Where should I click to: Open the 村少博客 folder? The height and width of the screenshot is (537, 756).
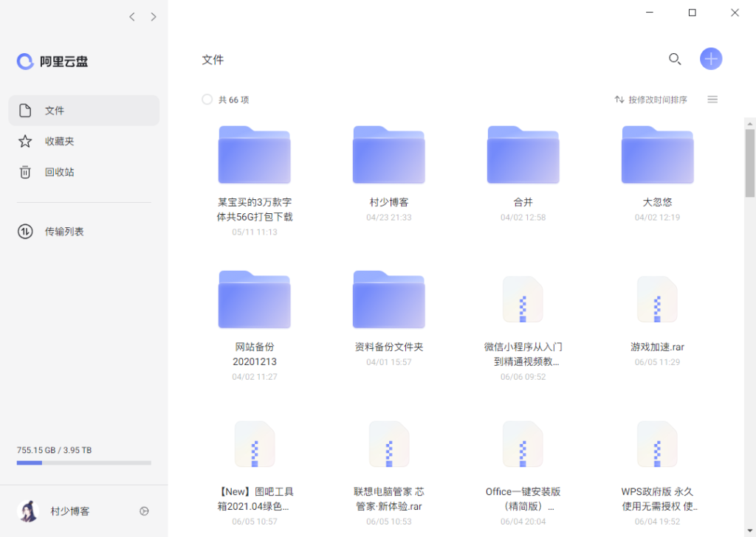tap(388, 155)
